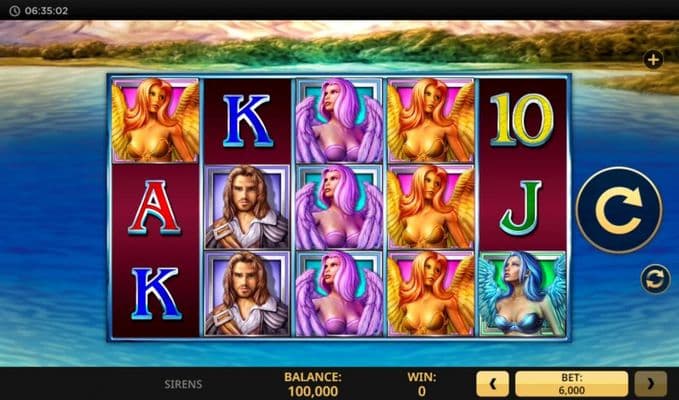Screen dimensions: 679x400
Task: Click the red A symbol on first reel
Action: click(155, 207)
